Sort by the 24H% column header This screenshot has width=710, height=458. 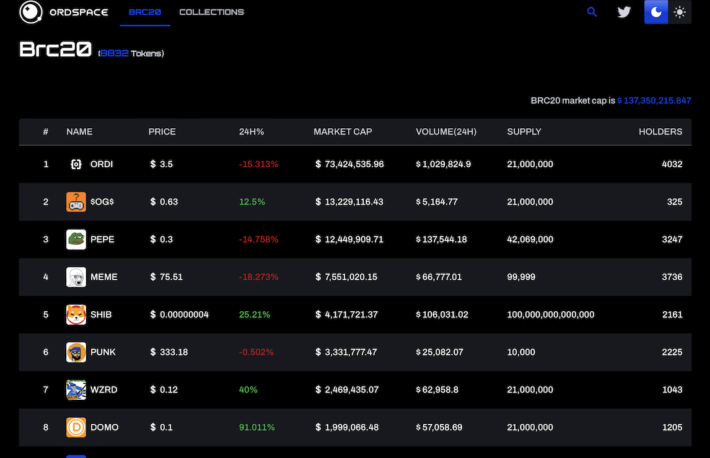point(251,132)
